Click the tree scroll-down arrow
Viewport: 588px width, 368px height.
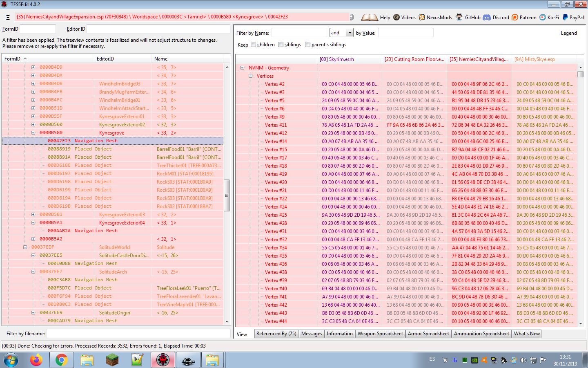coord(227,321)
